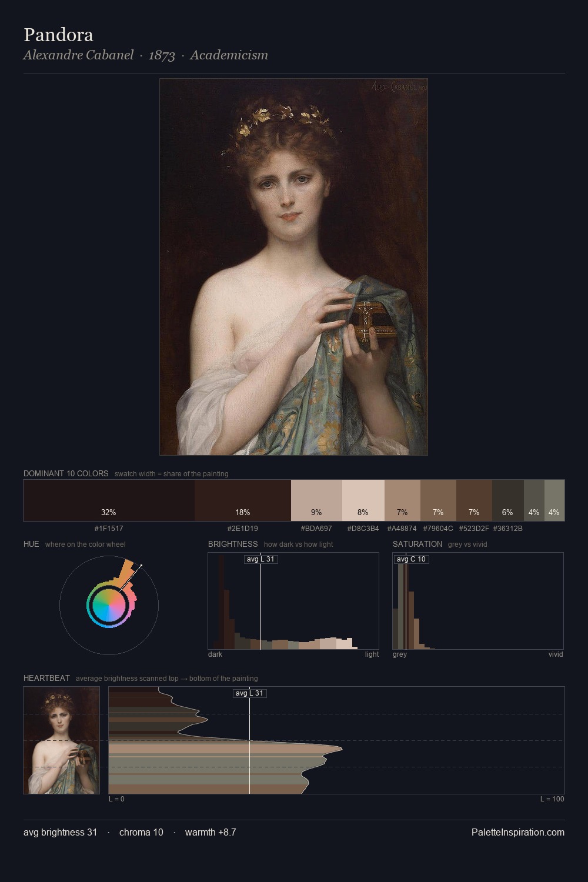Click the DOMINANT 10 COLORS heading
Screen dimensions: 588x882
(x=66, y=473)
